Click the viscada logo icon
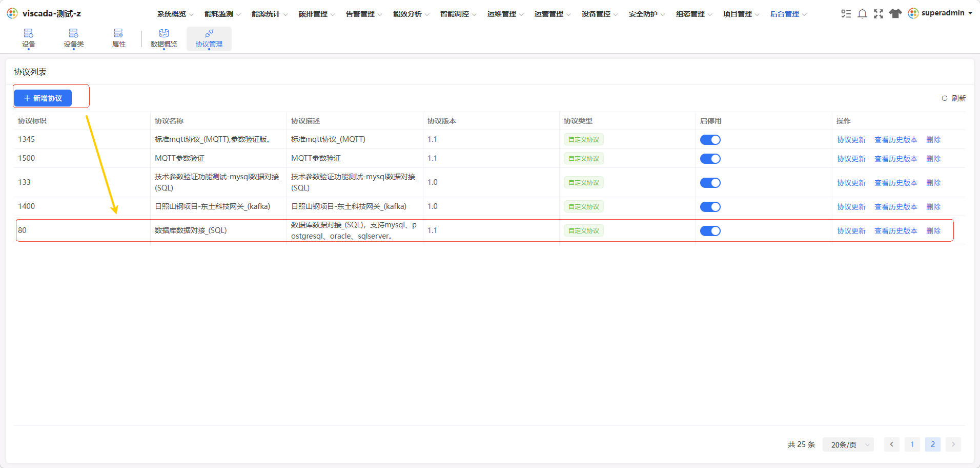The width and height of the screenshot is (980, 468). click(x=12, y=13)
